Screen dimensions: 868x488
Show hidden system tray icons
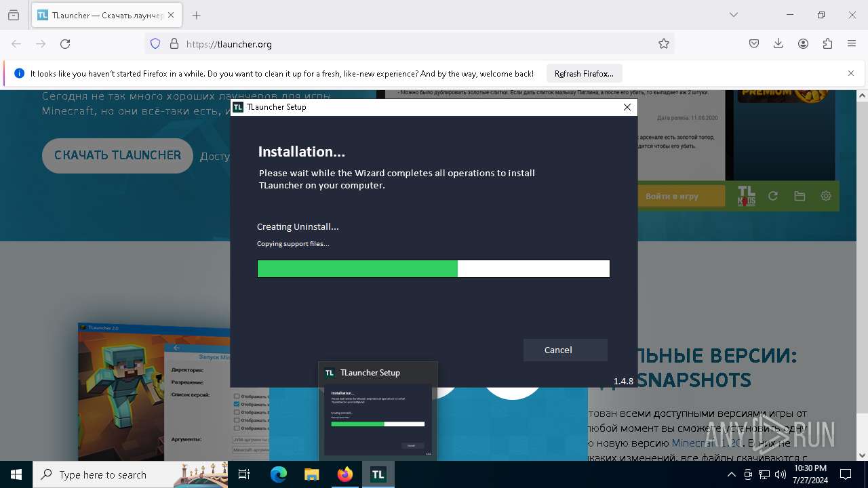[x=731, y=474]
